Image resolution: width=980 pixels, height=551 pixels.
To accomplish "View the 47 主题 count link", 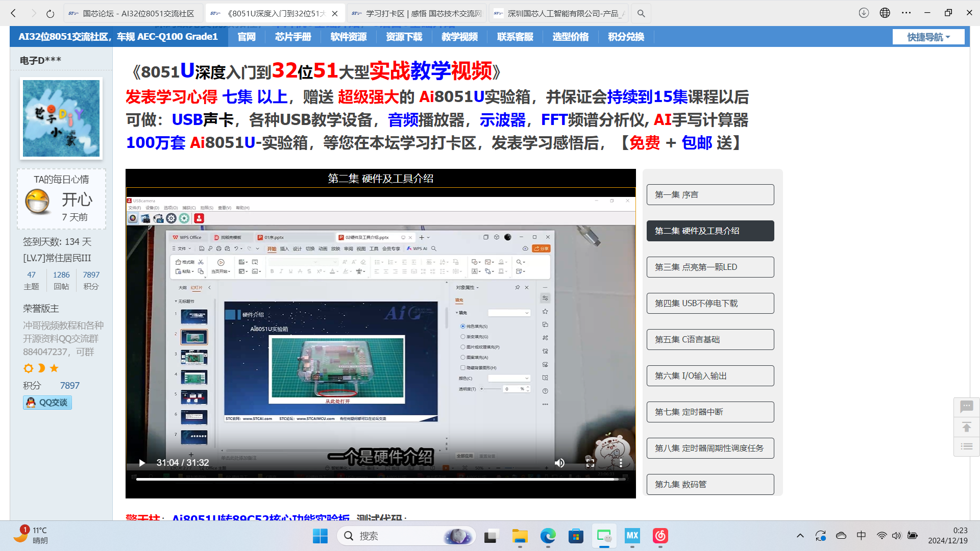I will tap(32, 280).
